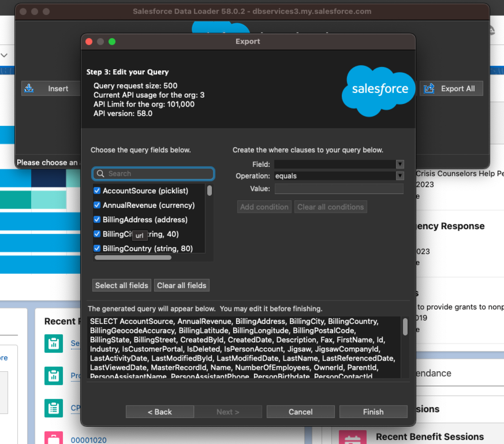This screenshot has height=444, width=504.
Task: Toggle the AccountSource (picklist) checkbox
Action: (x=97, y=191)
